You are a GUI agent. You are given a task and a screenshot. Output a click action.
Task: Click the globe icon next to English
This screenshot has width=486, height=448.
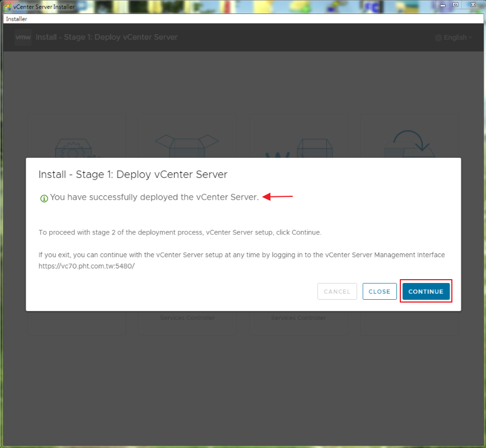pyautogui.click(x=438, y=38)
